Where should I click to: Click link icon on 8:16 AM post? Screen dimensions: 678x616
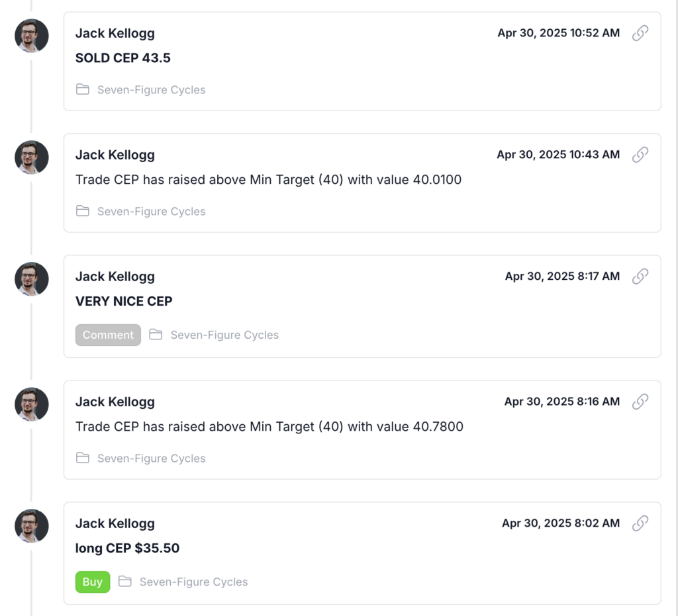(x=640, y=402)
